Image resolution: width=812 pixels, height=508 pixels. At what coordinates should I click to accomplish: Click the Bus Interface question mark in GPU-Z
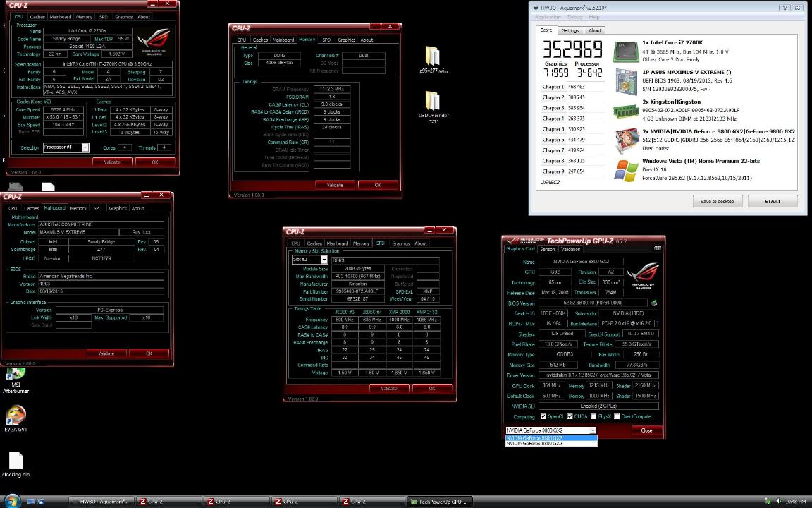658,323
